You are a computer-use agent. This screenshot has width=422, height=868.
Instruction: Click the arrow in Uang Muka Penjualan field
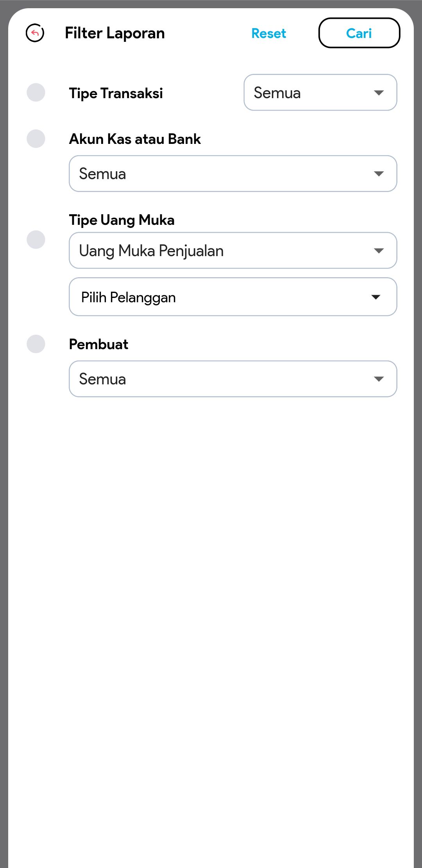point(379,251)
